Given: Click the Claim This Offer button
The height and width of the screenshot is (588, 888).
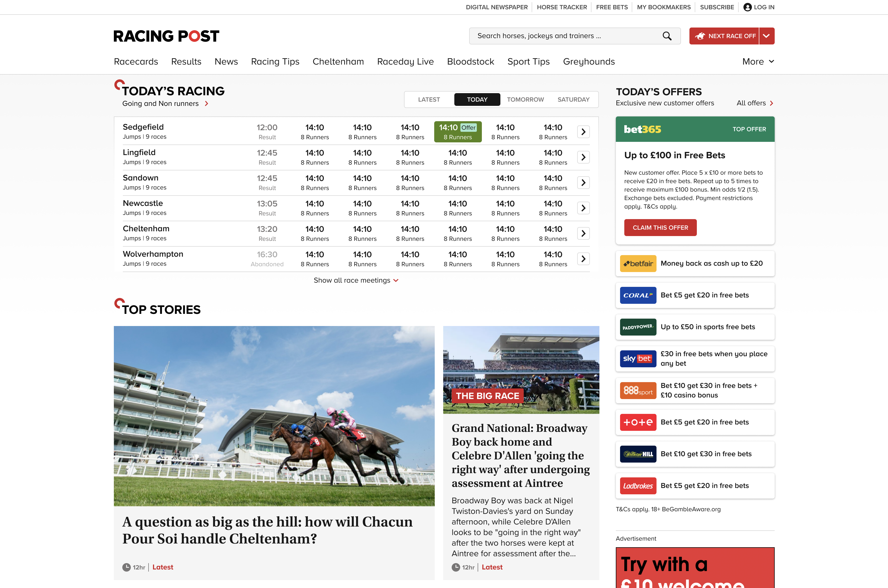Looking at the screenshot, I should tap(660, 228).
